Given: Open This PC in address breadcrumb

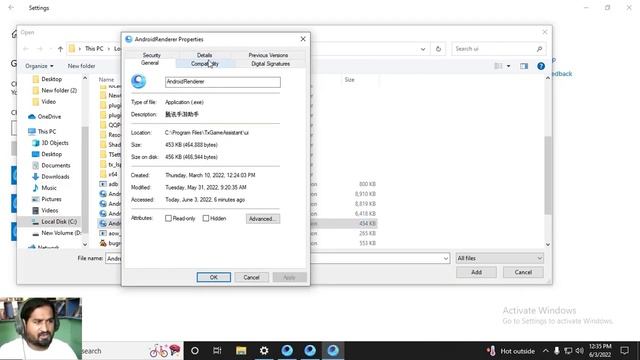Looking at the screenshot, I should pyautogui.click(x=94, y=49).
